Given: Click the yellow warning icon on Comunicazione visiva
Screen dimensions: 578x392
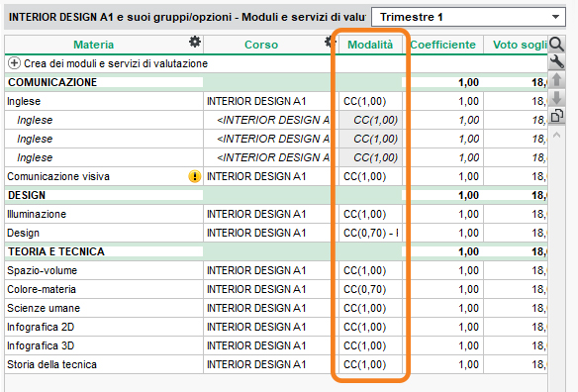Looking at the screenshot, I should 195,176.
